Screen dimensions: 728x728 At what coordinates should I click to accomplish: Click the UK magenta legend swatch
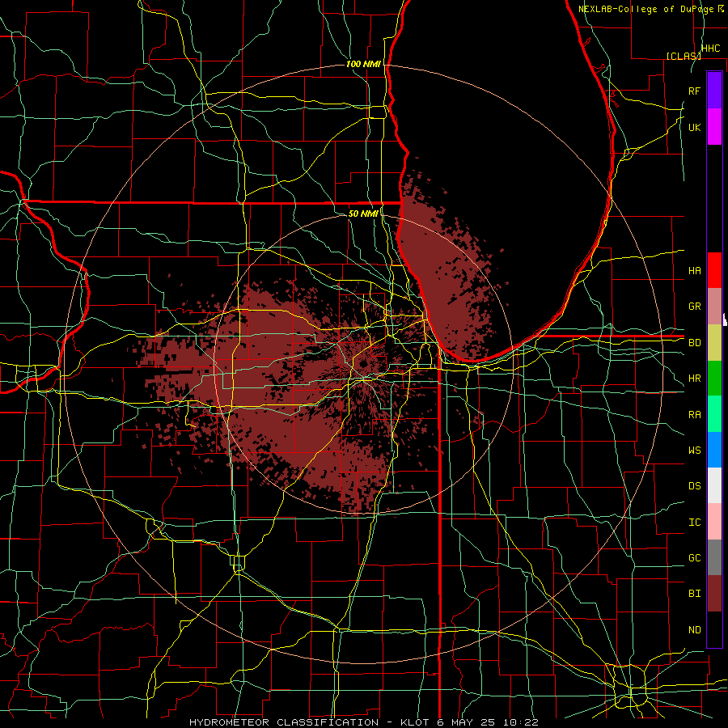(x=714, y=127)
